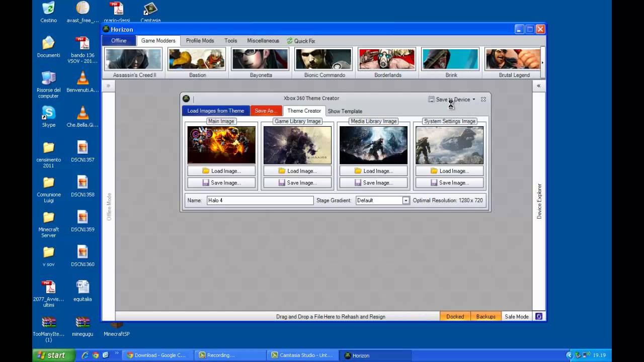Open the Profile Mods tab
This screenshot has height=362, width=644.
click(200, 41)
